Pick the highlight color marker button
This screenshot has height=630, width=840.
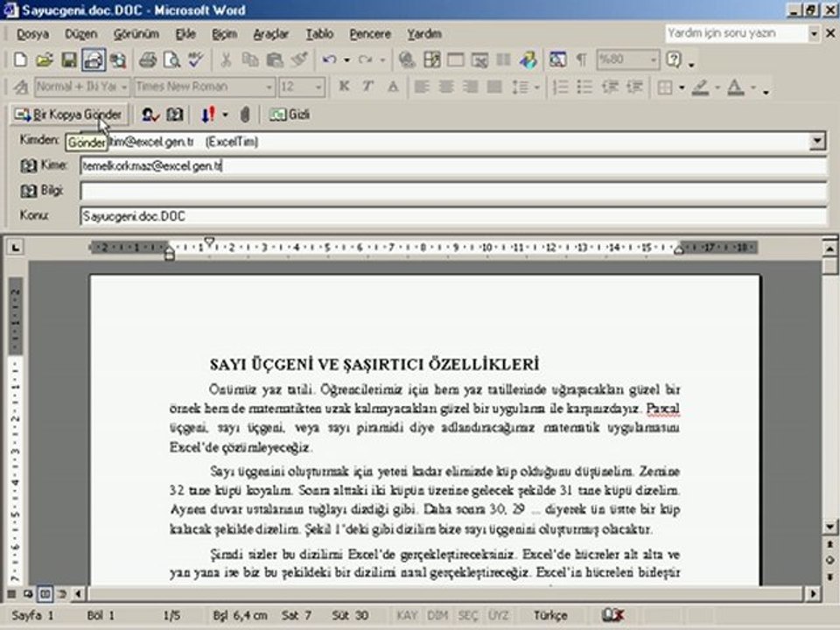tap(700, 87)
